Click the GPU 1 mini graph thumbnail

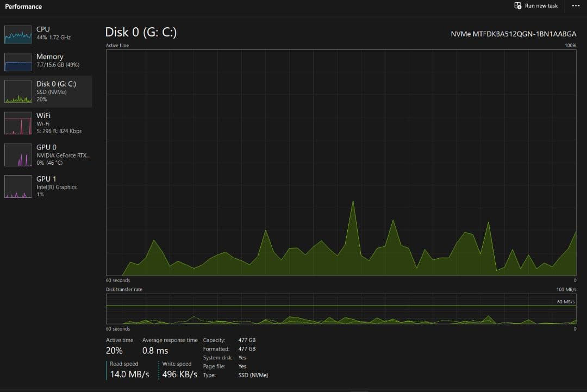[18, 186]
